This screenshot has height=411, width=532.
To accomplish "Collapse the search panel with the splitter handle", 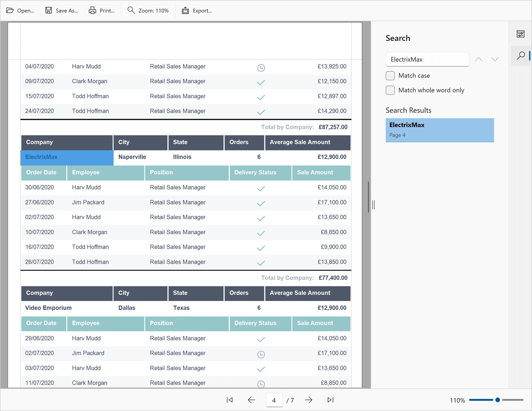I will [373, 204].
